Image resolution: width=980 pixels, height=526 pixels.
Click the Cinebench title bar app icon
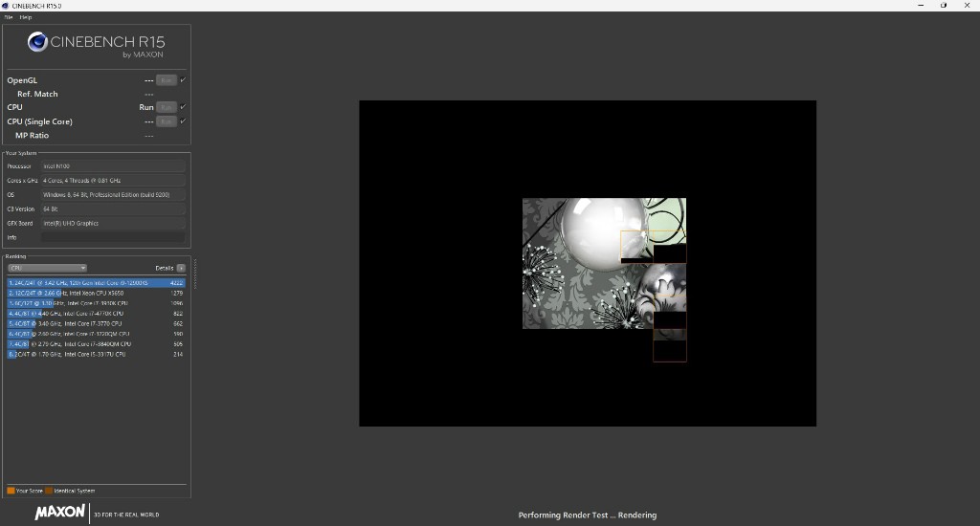[6, 6]
